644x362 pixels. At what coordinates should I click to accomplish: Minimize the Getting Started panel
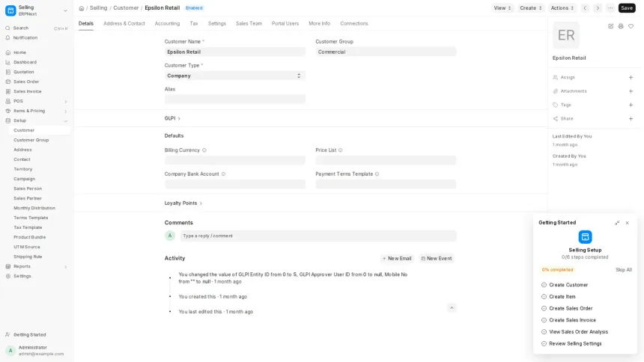pyautogui.click(x=617, y=223)
